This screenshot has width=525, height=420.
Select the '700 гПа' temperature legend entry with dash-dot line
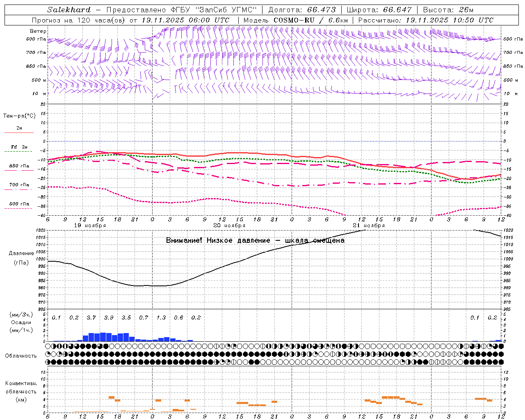coord(19,185)
